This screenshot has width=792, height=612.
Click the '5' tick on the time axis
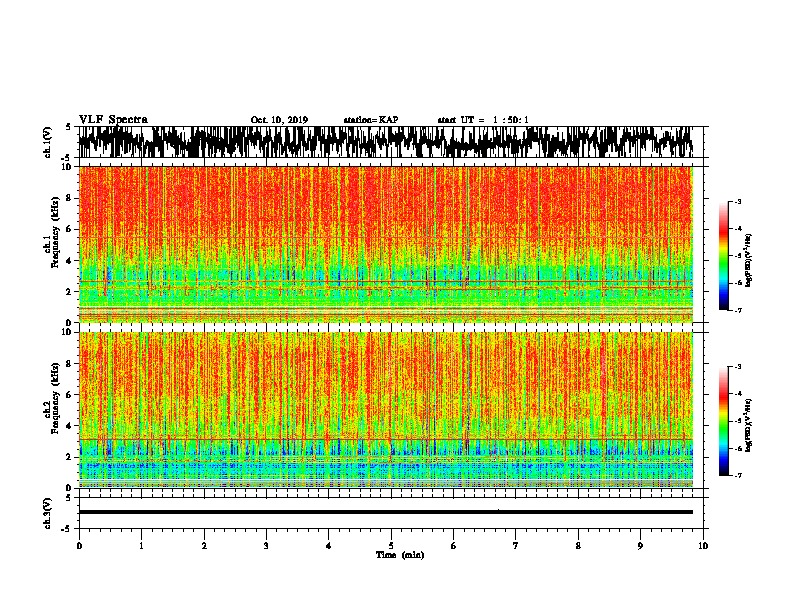click(391, 546)
